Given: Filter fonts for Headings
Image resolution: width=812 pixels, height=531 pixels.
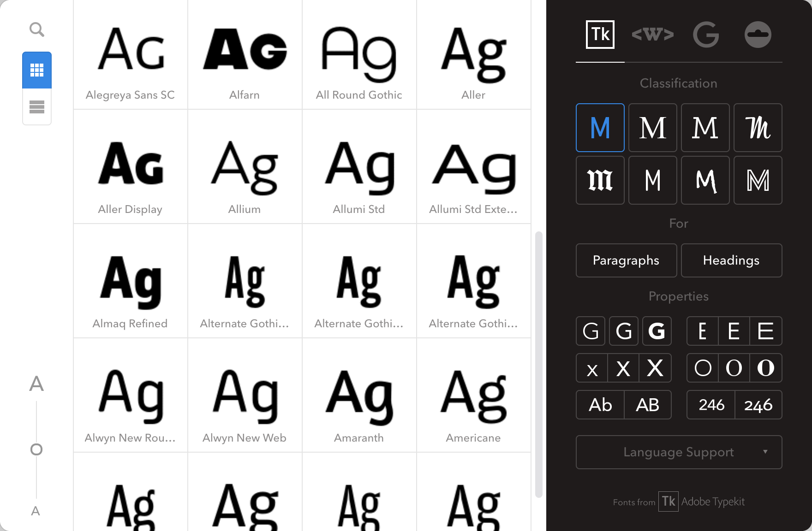Looking at the screenshot, I should (731, 260).
